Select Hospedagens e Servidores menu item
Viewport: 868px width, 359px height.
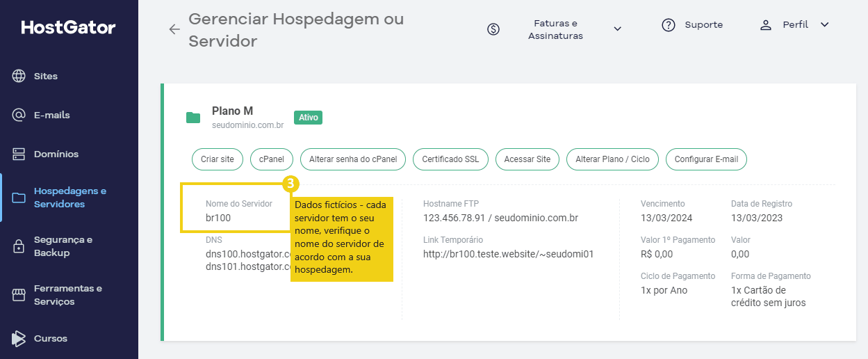(x=69, y=198)
